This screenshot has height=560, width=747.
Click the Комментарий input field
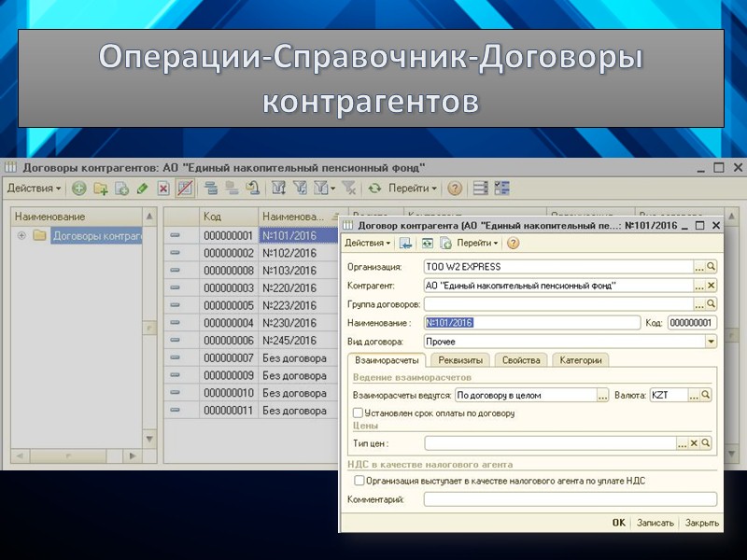click(571, 499)
